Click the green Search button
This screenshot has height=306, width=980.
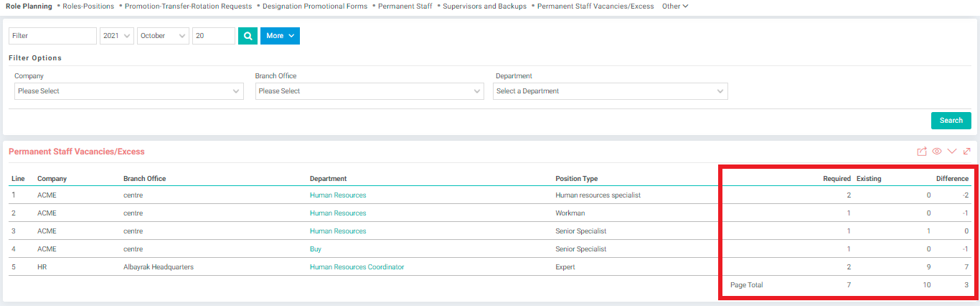[x=951, y=121]
